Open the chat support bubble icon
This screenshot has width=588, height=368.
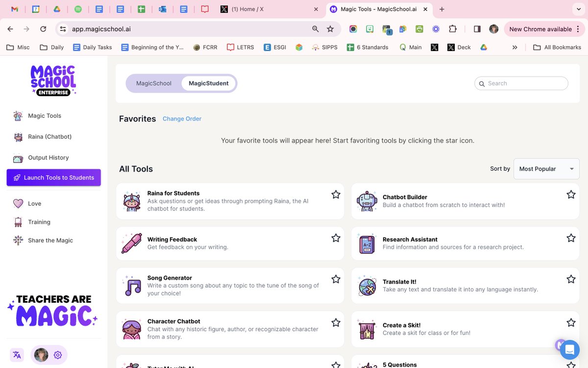pos(569,349)
